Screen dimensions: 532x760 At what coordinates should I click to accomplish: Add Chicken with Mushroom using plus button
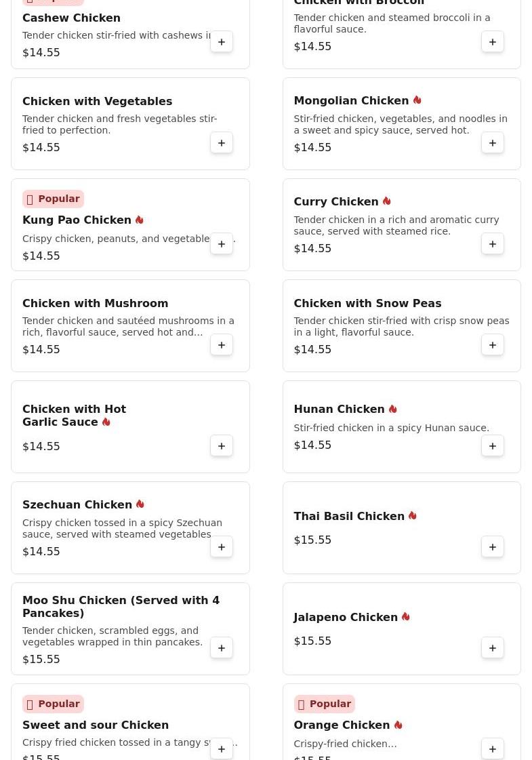pyautogui.click(x=222, y=345)
